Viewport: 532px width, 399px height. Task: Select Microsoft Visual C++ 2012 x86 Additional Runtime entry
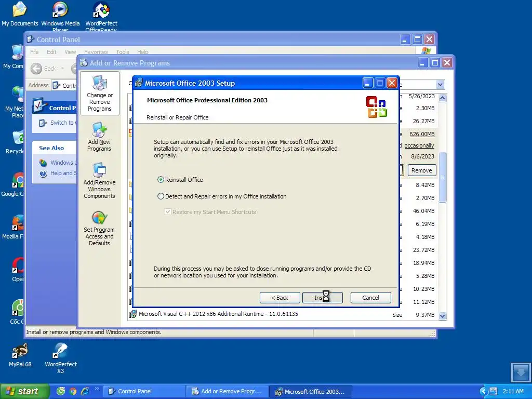click(x=218, y=314)
